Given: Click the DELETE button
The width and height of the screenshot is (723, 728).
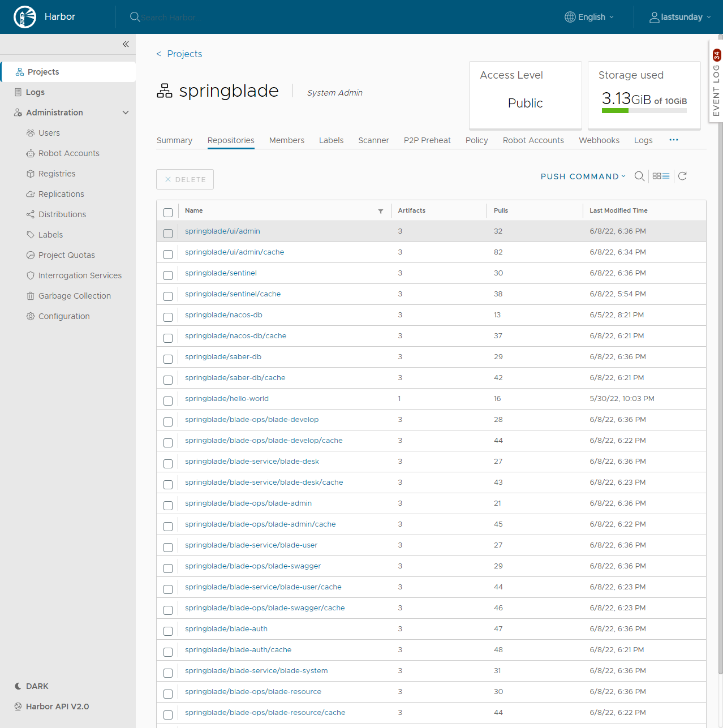Looking at the screenshot, I should click(x=185, y=179).
